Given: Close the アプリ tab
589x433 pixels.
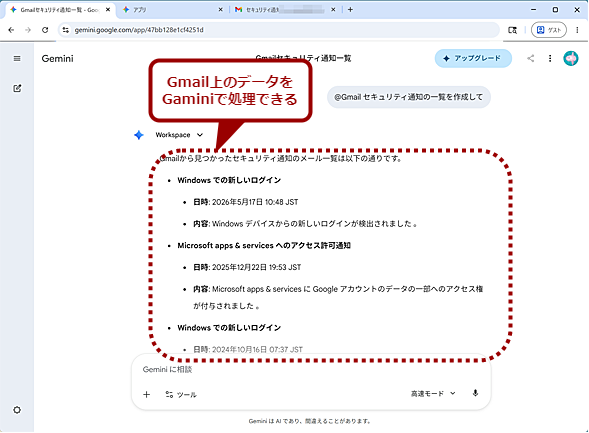Looking at the screenshot, I should (220, 10).
